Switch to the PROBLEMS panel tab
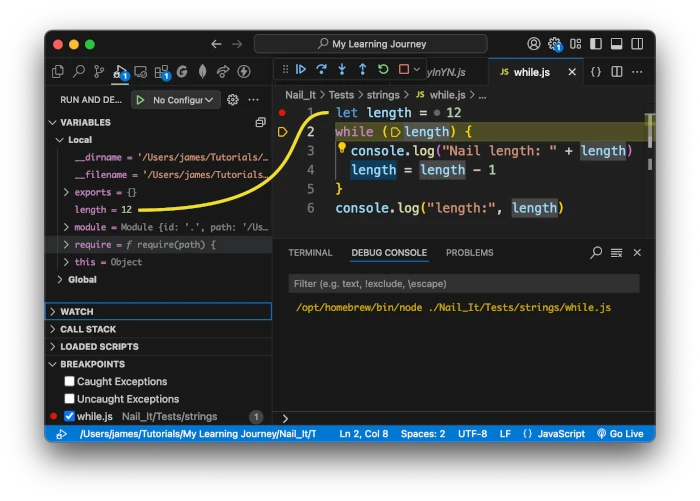This screenshot has width=700, height=501. 470,253
